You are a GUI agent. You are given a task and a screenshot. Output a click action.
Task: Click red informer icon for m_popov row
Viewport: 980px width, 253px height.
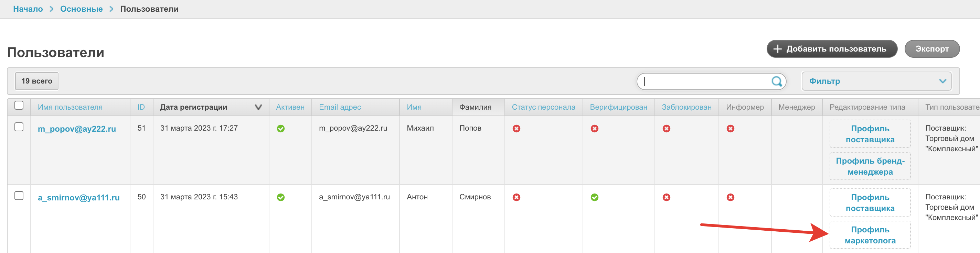730,129
